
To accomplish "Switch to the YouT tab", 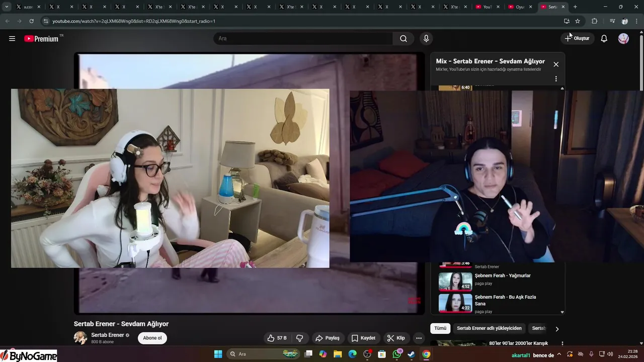I will click(x=488, y=7).
